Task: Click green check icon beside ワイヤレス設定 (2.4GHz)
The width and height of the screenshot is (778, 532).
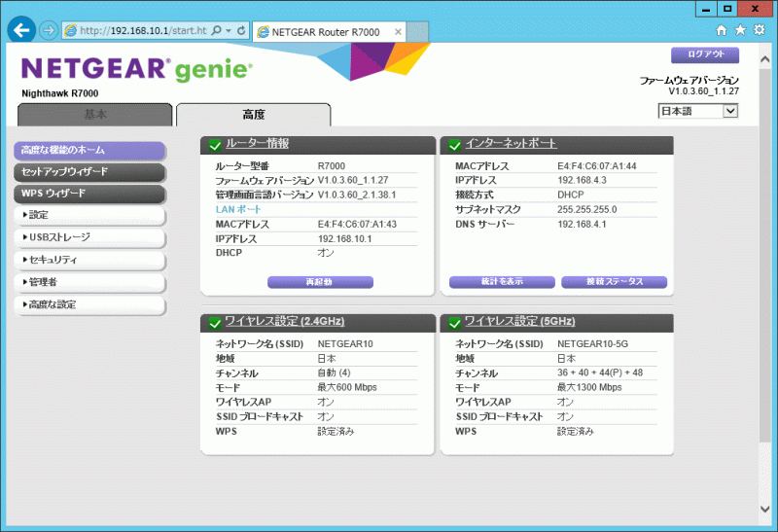Action: coord(214,322)
